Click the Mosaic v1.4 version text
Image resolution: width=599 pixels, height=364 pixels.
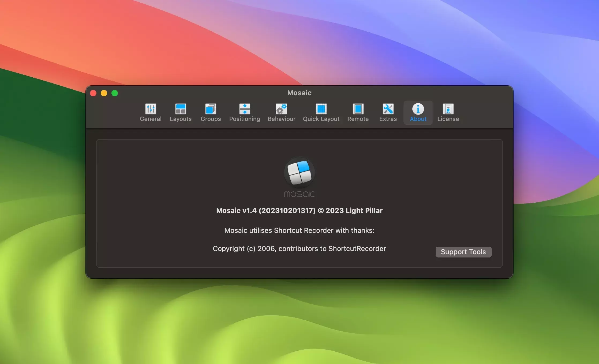tap(299, 211)
